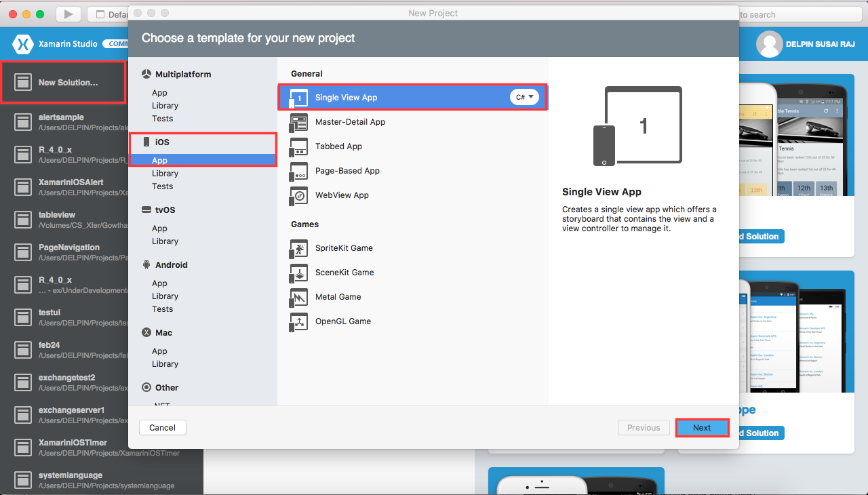Expand the Other category at sidebar bottom
The width and height of the screenshot is (868, 495).
[x=168, y=387]
